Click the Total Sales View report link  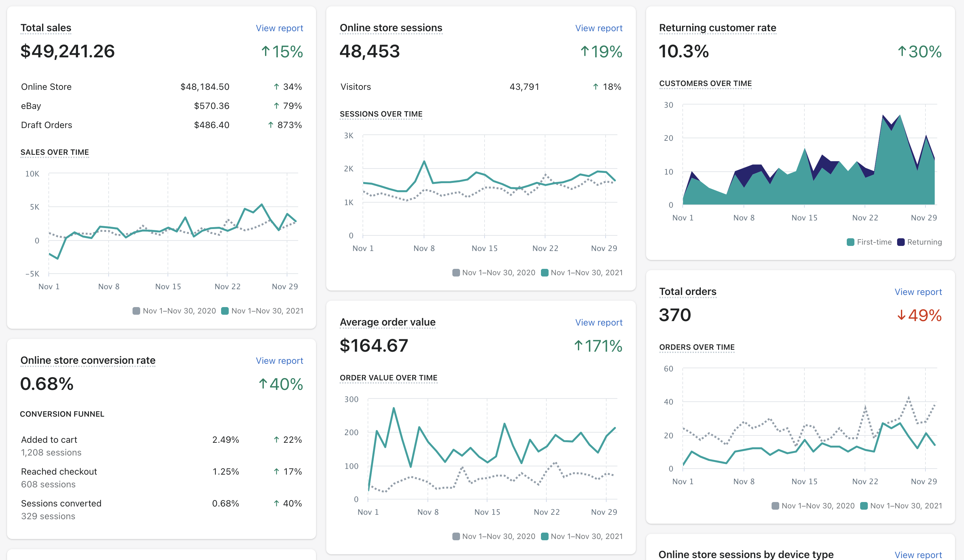[x=279, y=27]
